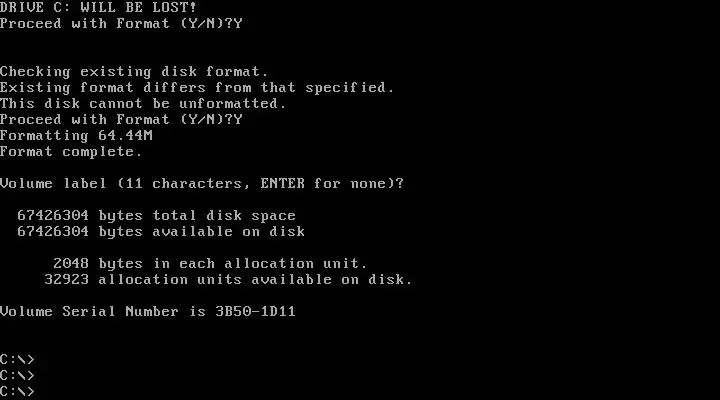Click the Volume Serial Number 3B50-1D11 text

tap(147, 311)
